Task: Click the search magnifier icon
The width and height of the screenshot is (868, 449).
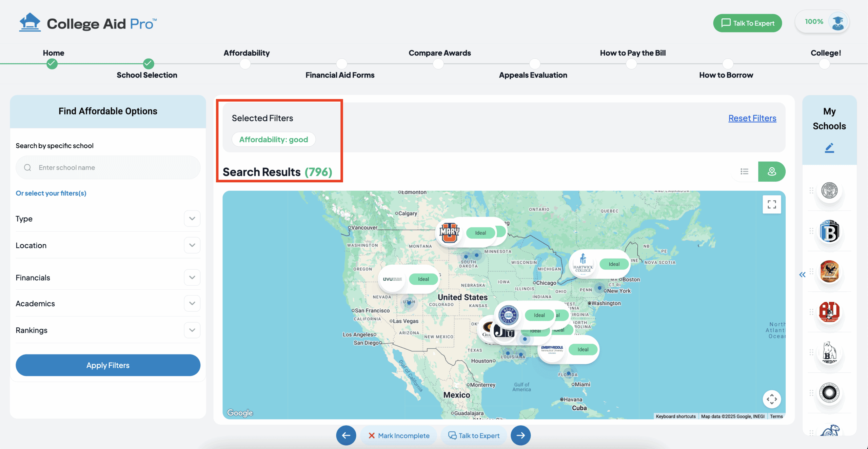Action: tap(27, 167)
